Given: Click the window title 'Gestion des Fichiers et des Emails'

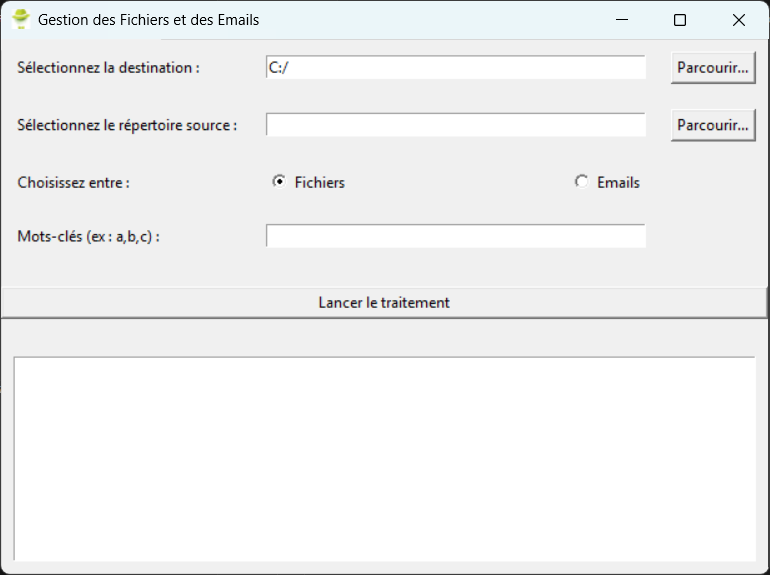Looking at the screenshot, I should coord(148,20).
